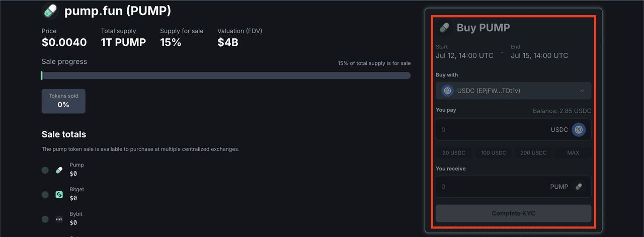
Task: Click the pill icon beside Buy PUMP
Action: tap(444, 28)
